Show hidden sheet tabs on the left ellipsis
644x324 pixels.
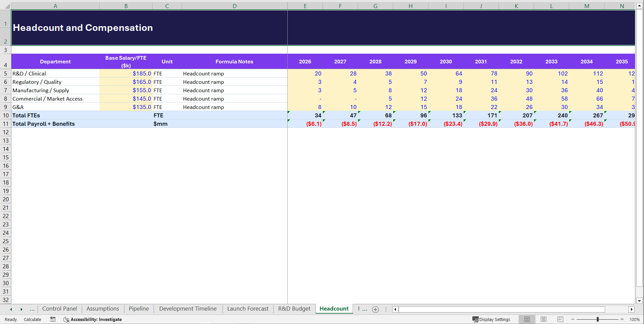click(32, 309)
